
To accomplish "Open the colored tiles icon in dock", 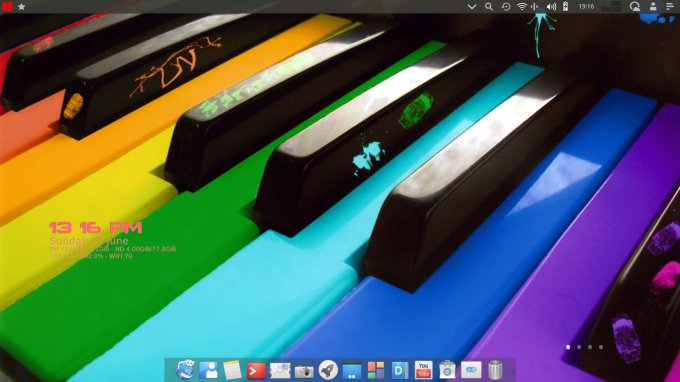I will click(376, 371).
